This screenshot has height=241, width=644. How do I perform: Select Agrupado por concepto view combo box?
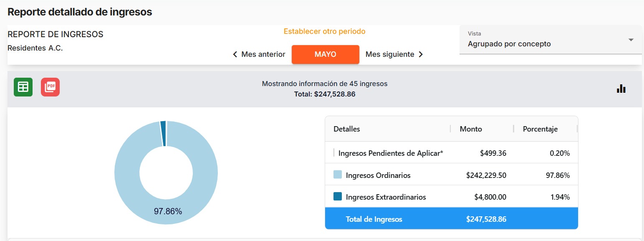tap(543, 43)
